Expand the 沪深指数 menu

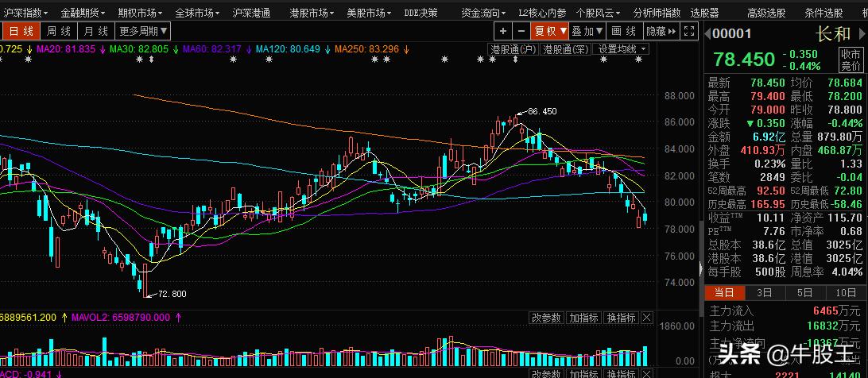tap(25, 12)
